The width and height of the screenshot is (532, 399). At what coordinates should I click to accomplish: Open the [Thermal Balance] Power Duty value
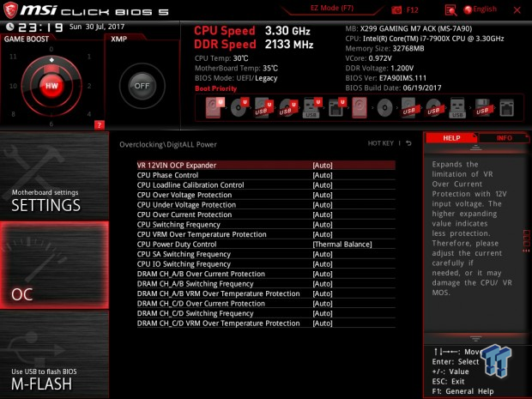point(342,245)
